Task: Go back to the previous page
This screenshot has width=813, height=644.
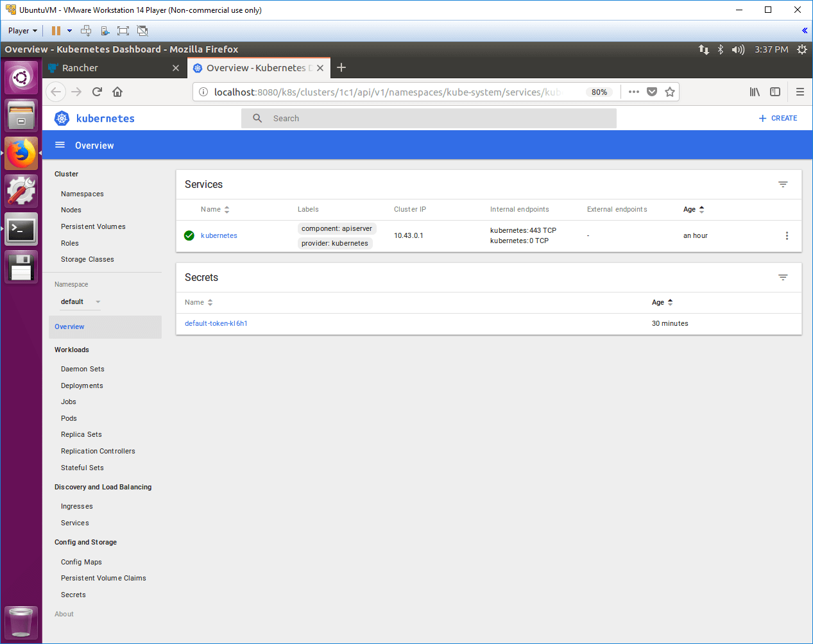Action: 56,92
